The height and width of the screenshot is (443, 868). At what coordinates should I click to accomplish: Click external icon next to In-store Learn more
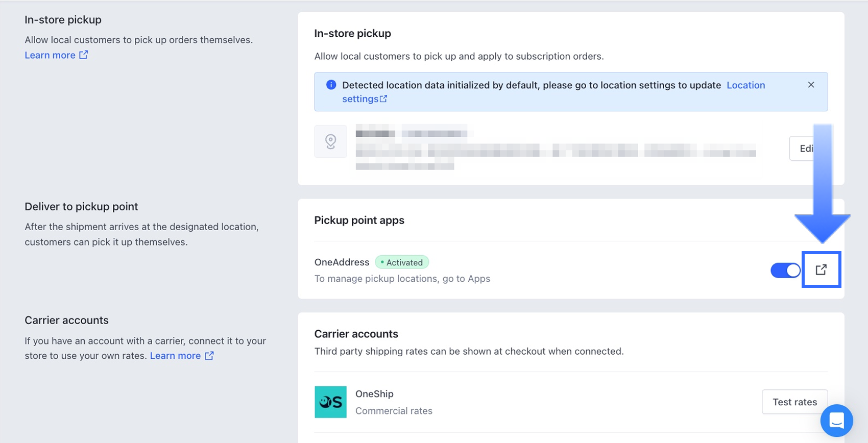(84, 55)
